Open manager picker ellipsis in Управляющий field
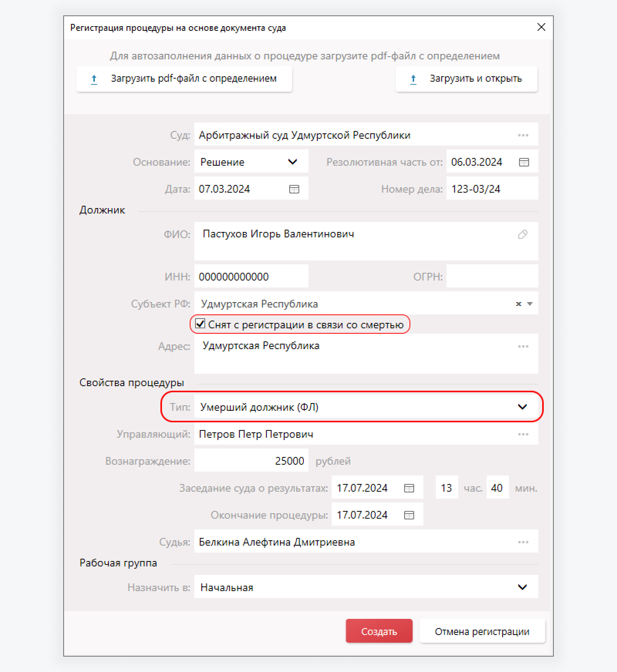 (x=523, y=434)
